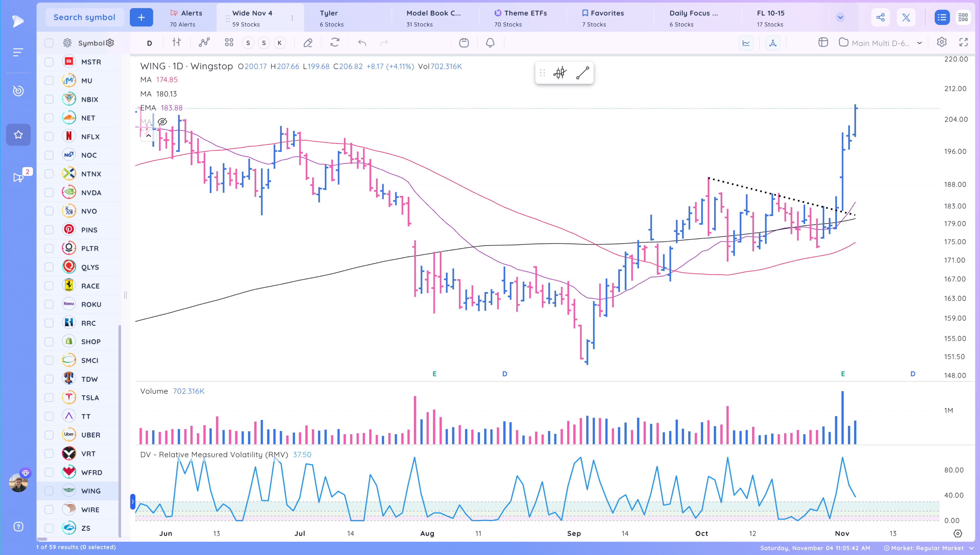Viewport: 980px width, 555px height.
Task: Open the D timeframe selector
Action: pyautogui.click(x=149, y=43)
